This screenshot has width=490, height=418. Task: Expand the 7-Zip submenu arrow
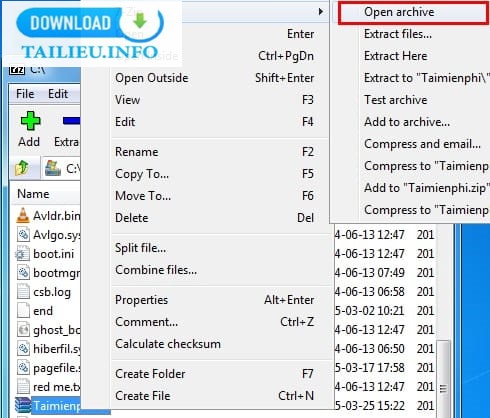[321, 12]
